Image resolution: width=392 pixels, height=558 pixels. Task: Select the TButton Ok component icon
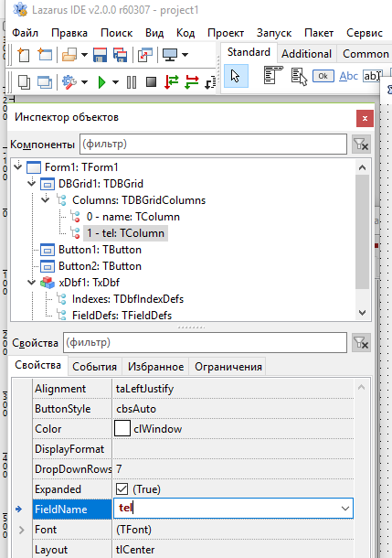pos(323,76)
